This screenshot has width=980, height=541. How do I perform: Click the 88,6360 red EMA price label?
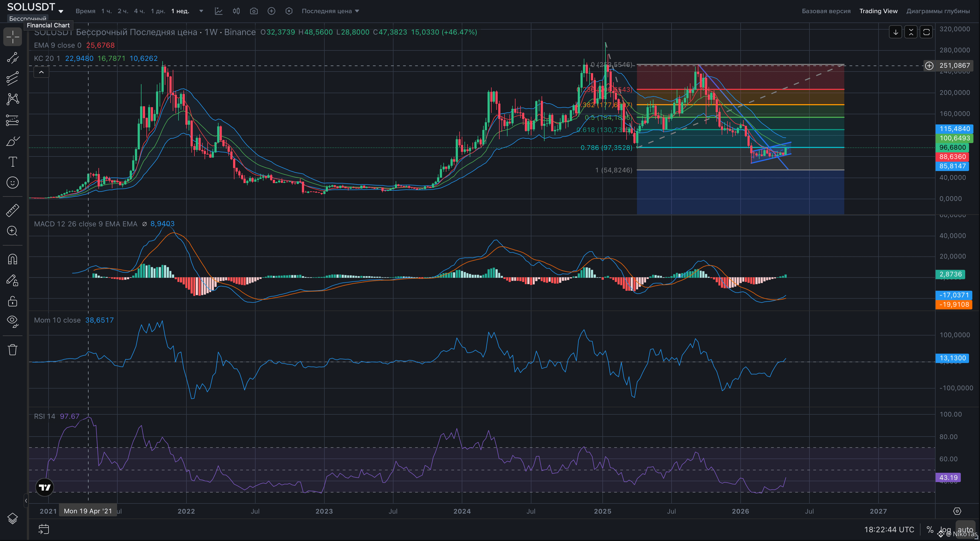click(952, 157)
